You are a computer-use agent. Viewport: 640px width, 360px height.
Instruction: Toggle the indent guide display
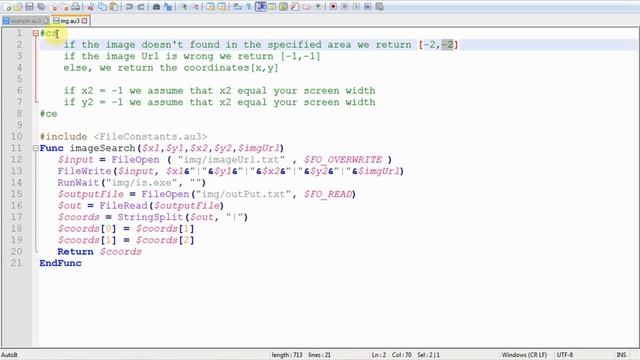(260, 7)
